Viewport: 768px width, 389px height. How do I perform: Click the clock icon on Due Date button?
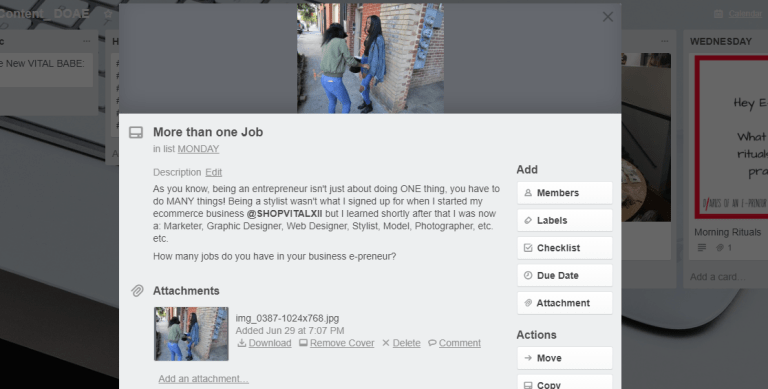click(x=528, y=275)
